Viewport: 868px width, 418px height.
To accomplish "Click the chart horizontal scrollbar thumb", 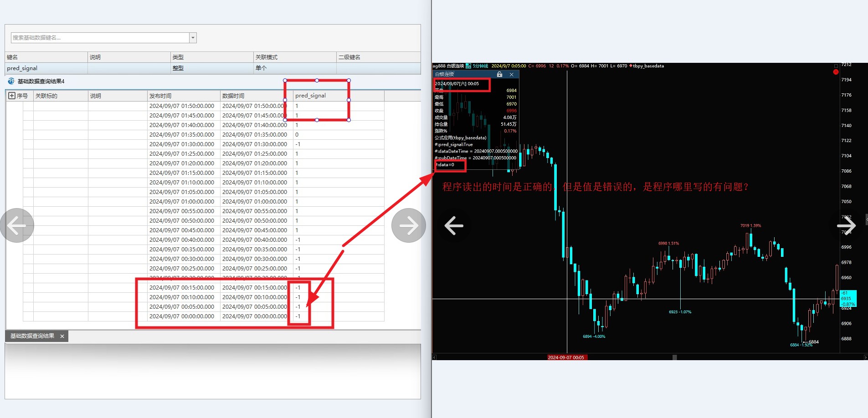I will [x=675, y=357].
